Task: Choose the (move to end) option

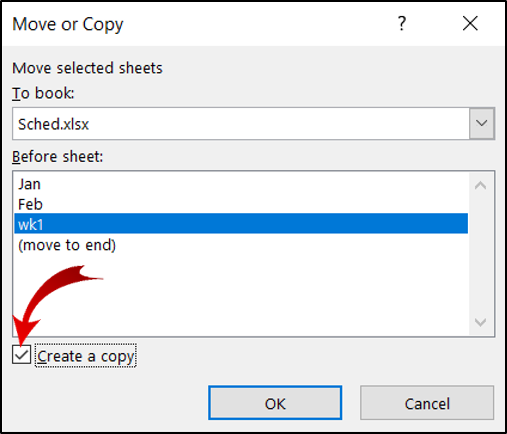Action: click(x=67, y=245)
